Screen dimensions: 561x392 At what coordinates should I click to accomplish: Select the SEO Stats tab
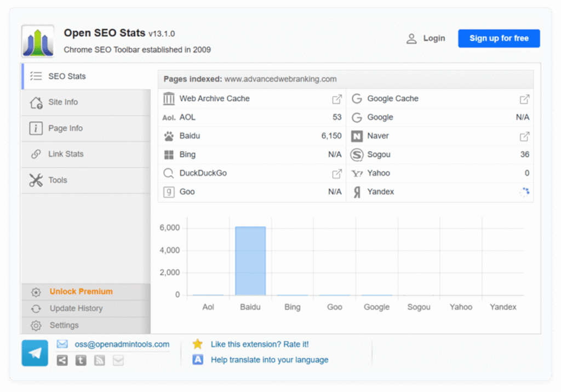click(86, 76)
